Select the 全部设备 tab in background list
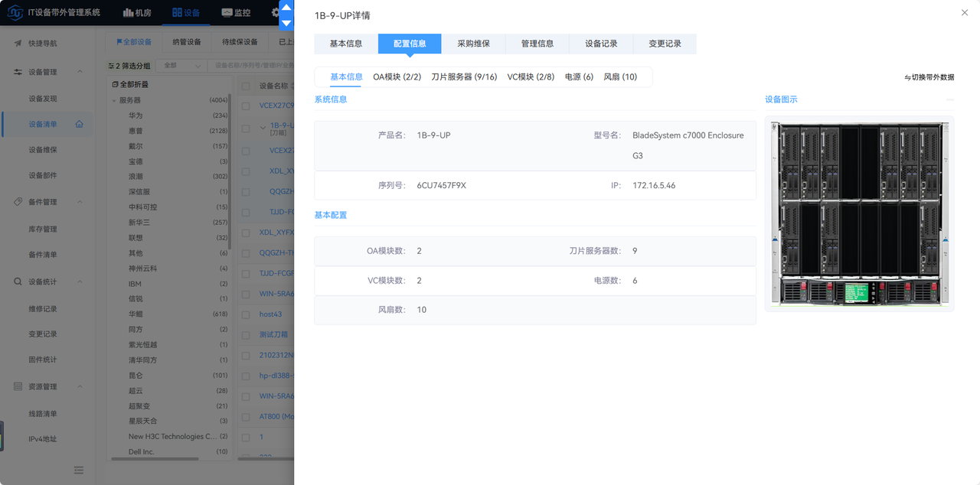This screenshot has width=980, height=485. 134,42
